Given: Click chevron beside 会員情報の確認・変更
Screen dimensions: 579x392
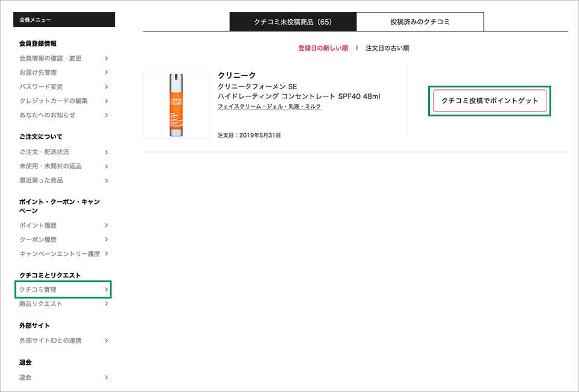Looking at the screenshot, I should [x=106, y=58].
